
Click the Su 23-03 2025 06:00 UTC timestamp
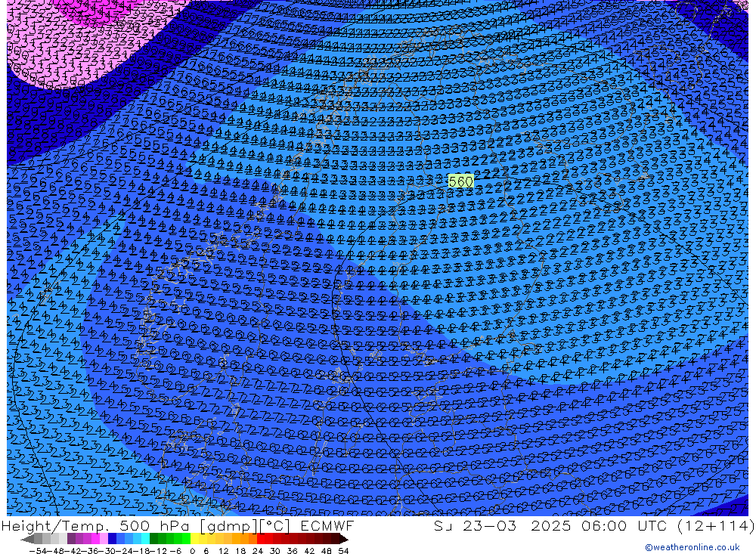pyautogui.click(x=550, y=525)
